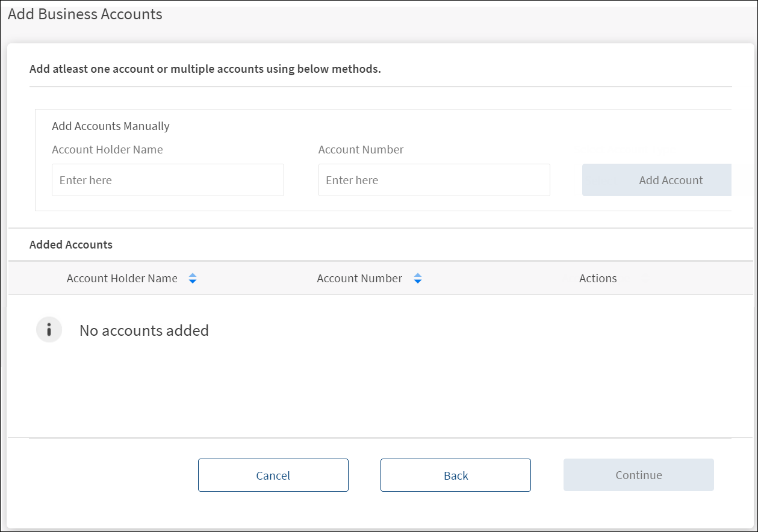758x532 pixels.
Task: Click the Add atleast one account instruction text
Action: 205,69
